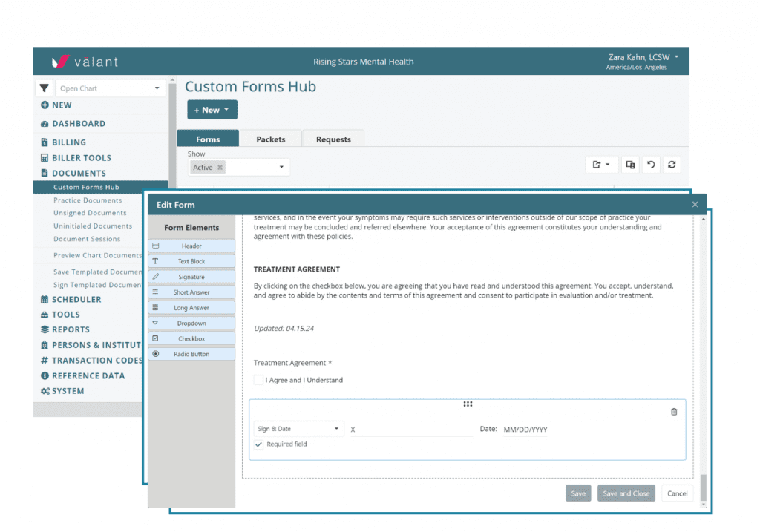Click the refresh icon in the Forms toolbar
760x532 pixels.
click(672, 164)
